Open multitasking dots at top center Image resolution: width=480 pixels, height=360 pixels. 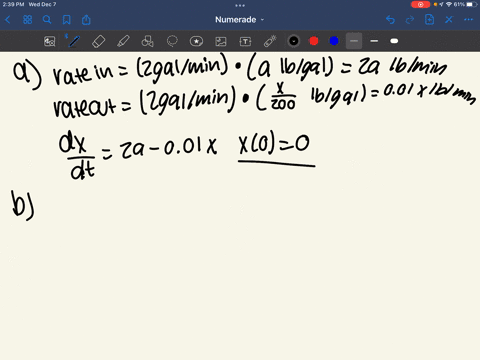pos(240,5)
